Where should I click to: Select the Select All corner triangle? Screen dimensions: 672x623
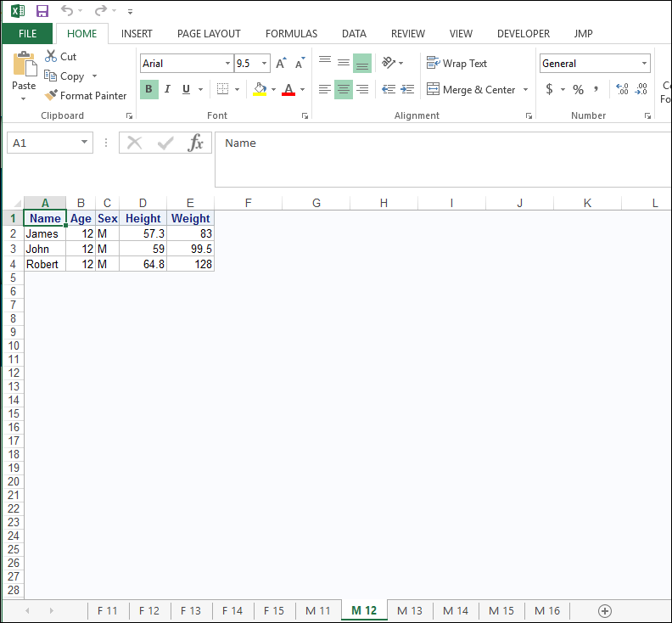[18, 203]
